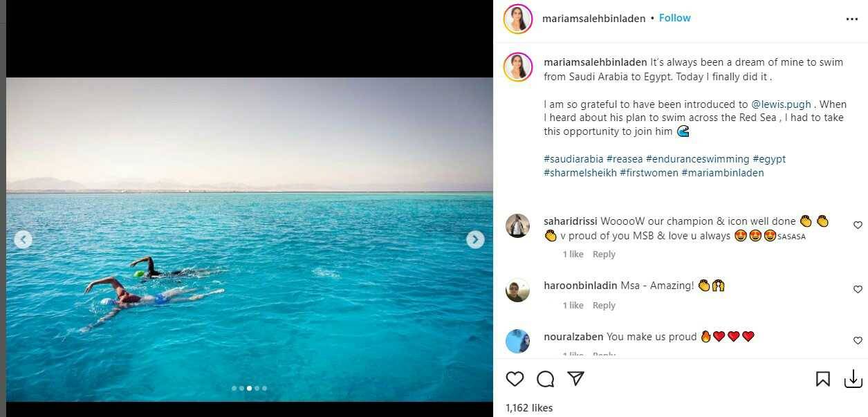The width and height of the screenshot is (868, 417).
Task: Jump to last carousel dot indicator
Action: (x=264, y=388)
